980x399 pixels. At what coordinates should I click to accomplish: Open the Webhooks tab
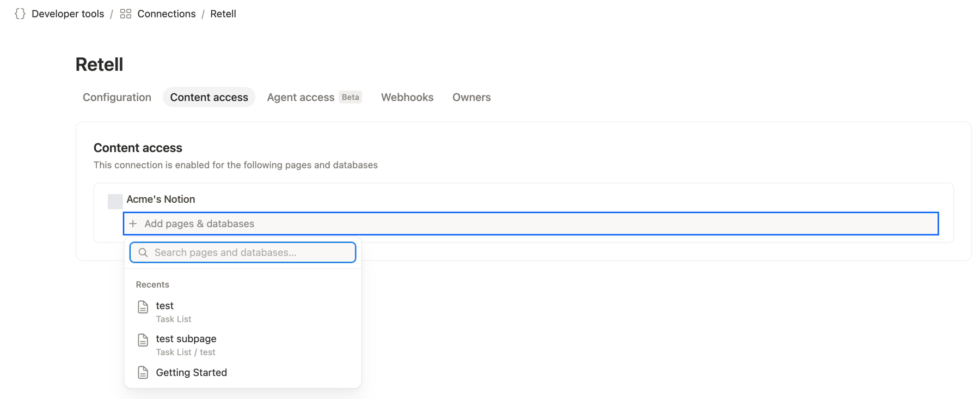pos(407,97)
